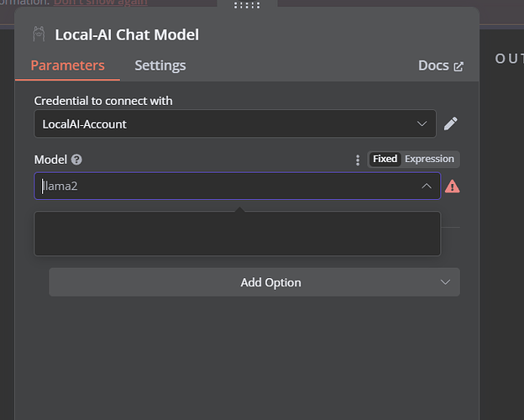Click the panel drag handle dots
Image resolution: width=524 pixels, height=420 pixels.
coord(247,5)
